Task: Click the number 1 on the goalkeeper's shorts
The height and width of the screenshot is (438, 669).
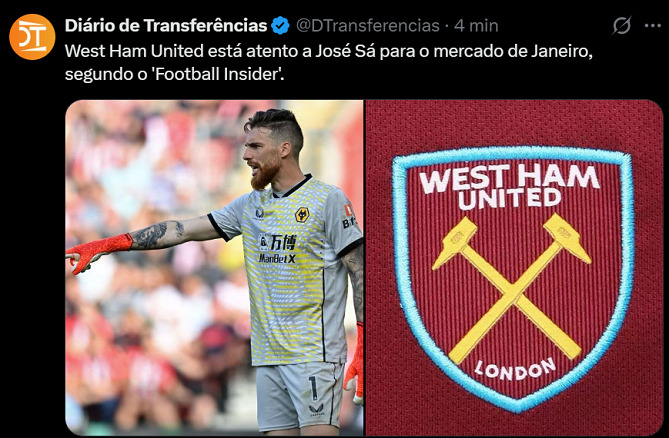Action: 314,388
